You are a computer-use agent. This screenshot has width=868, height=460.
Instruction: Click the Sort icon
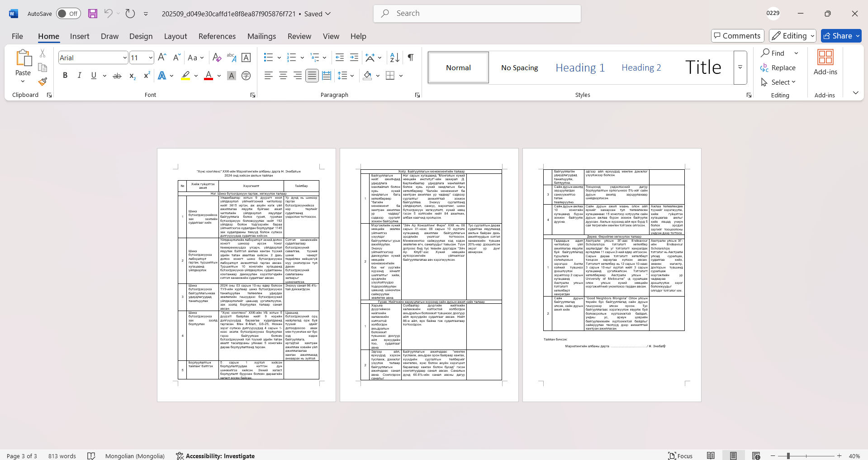(394, 57)
